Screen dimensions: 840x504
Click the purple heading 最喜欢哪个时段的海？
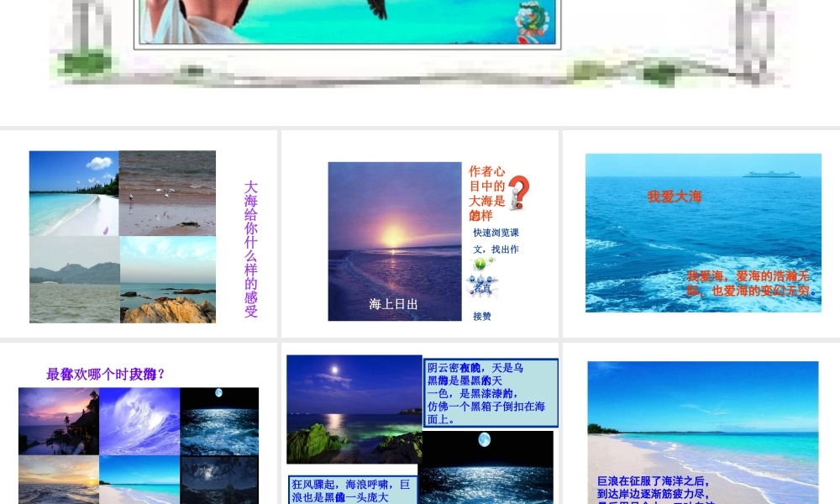105,374
